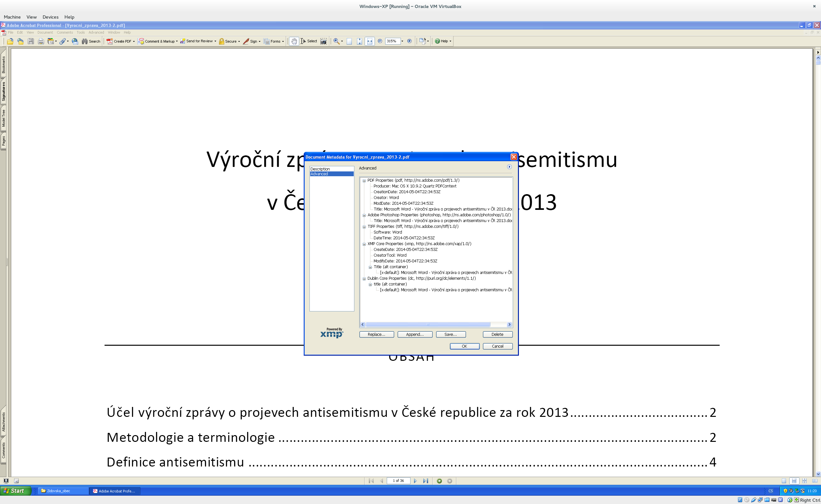821x504 pixels.
Task: Click the Fit Page icon
Action: point(359,41)
